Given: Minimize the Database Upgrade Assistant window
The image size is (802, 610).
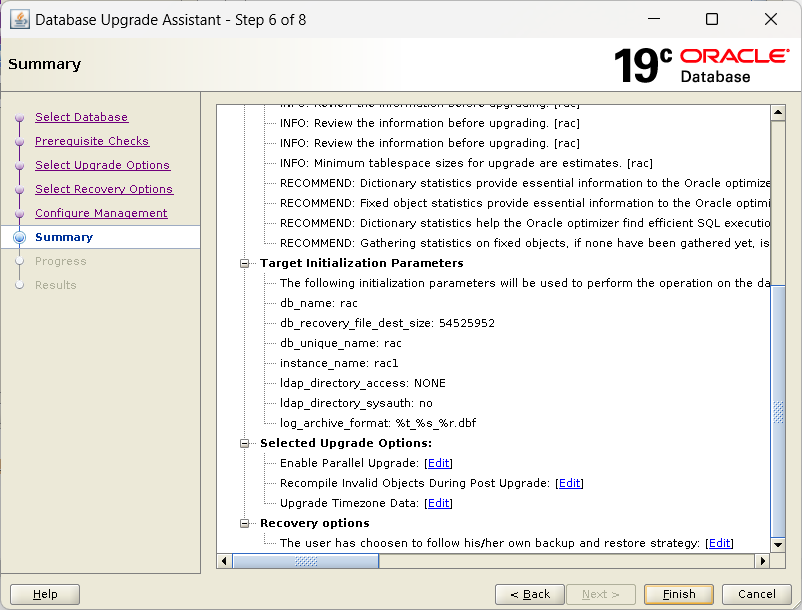Looking at the screenshot, I should pos(654,19).
